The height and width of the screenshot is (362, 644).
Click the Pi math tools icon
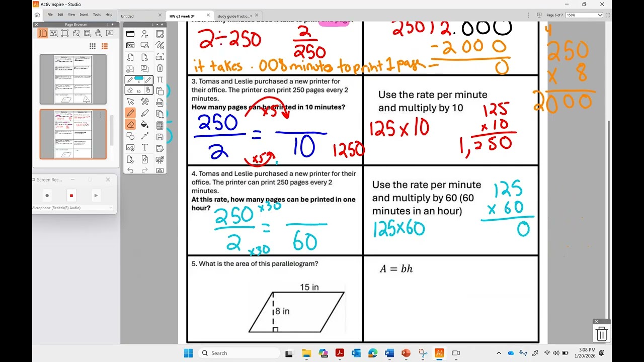tap(159, 80)
